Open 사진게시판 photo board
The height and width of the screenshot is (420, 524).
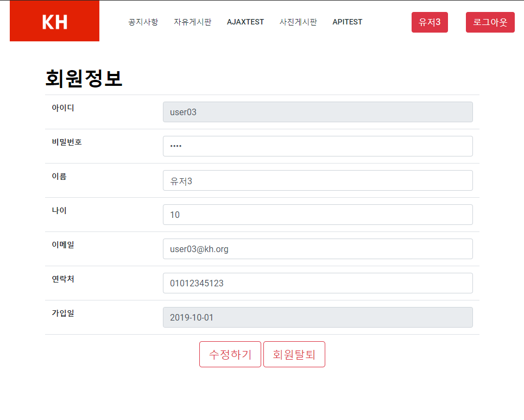coord(298,22)
